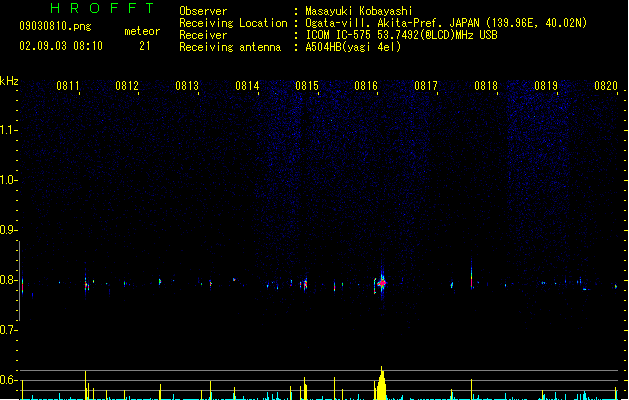Click the 0817 time marker
Screen dimensions: 629x400
coord(426,86)
